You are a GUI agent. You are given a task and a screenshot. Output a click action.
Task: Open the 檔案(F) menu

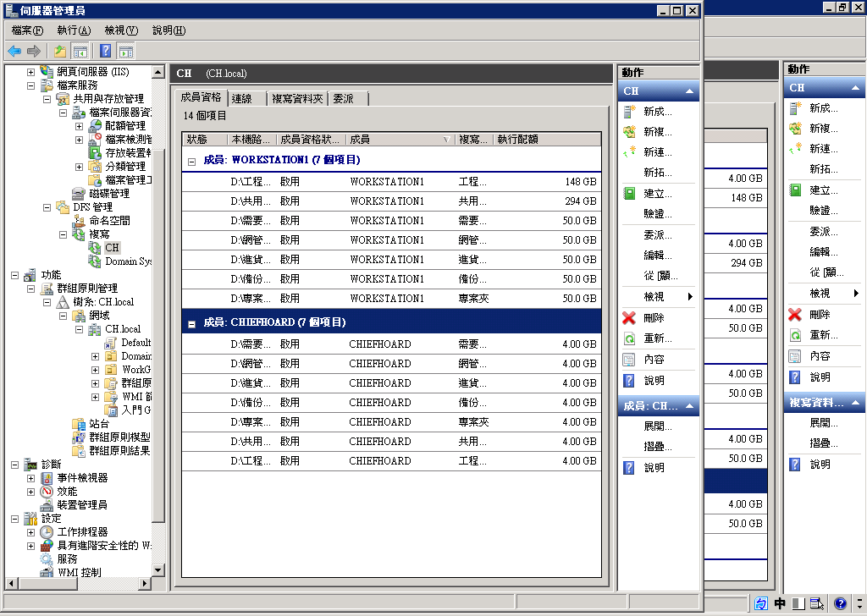[x=27, y=30]
